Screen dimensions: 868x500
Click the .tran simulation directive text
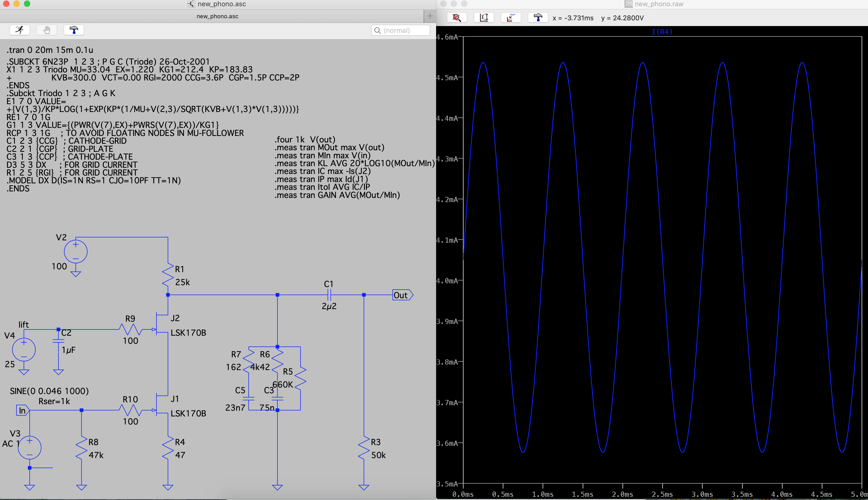(x=50, y=50)
